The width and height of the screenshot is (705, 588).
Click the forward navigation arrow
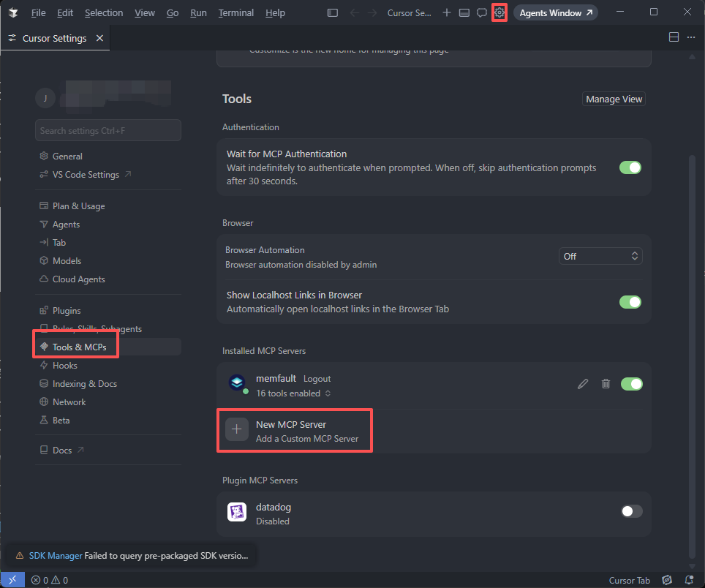tap(372, 12)
